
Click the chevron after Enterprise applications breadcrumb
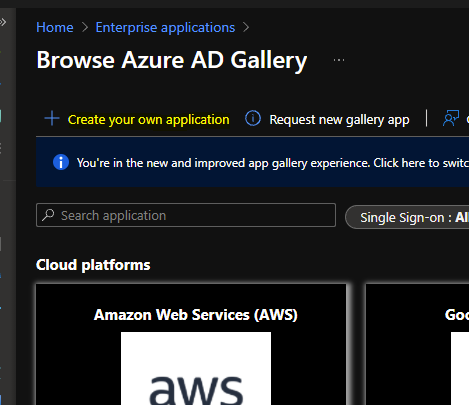pyautogui.click(x=246, y=27)
